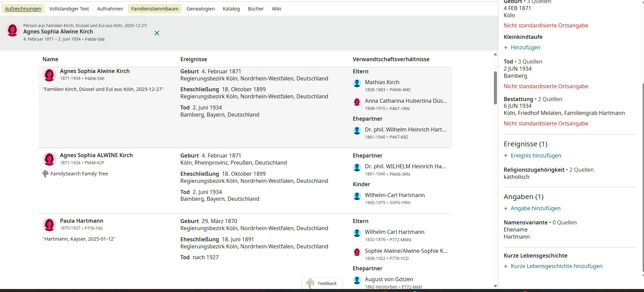Click Paula Hartmann's female avatar icon

coord(49,224)
